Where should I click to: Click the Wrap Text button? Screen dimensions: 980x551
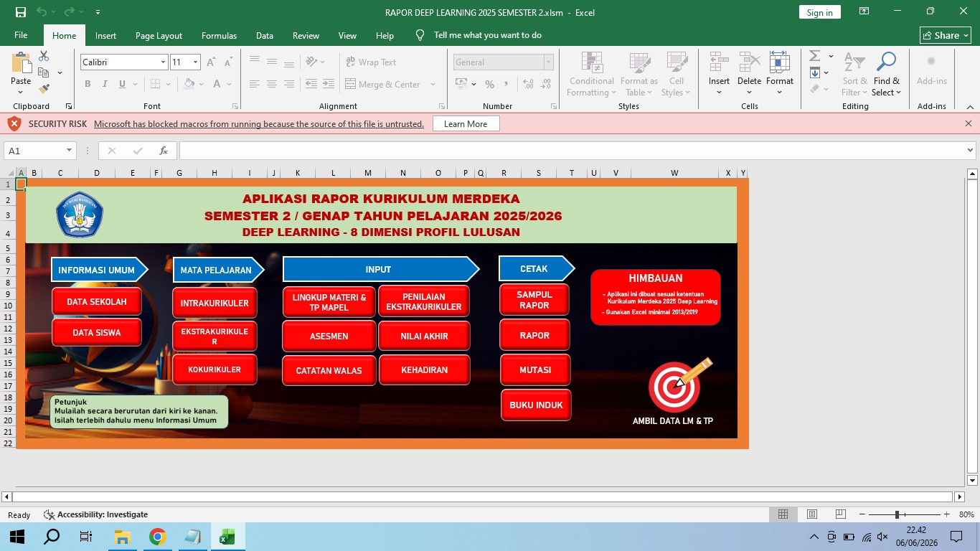(x=371, y=62)
